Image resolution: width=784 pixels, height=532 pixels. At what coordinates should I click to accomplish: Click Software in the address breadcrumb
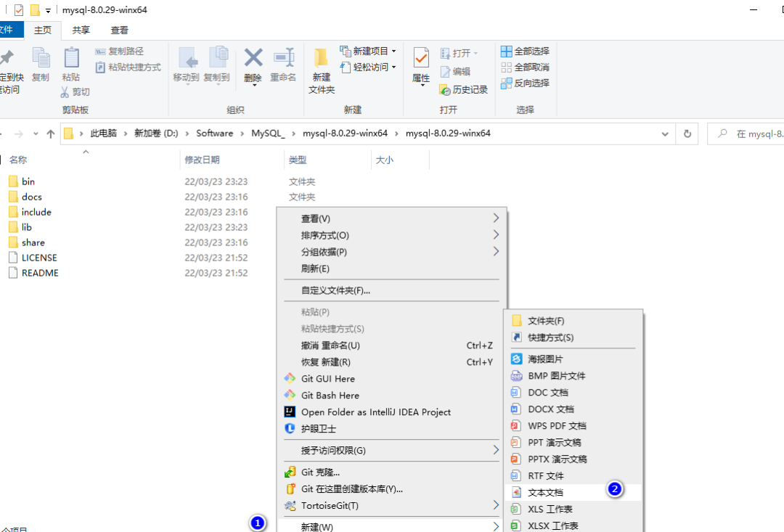pos(214,133)
